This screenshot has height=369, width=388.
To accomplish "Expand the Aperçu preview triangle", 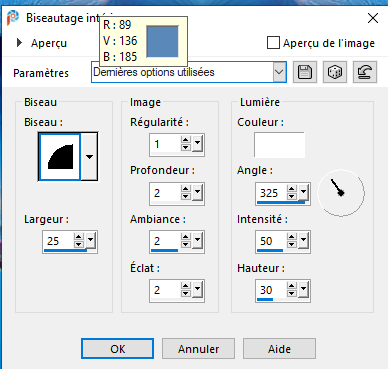I will 19,43.
